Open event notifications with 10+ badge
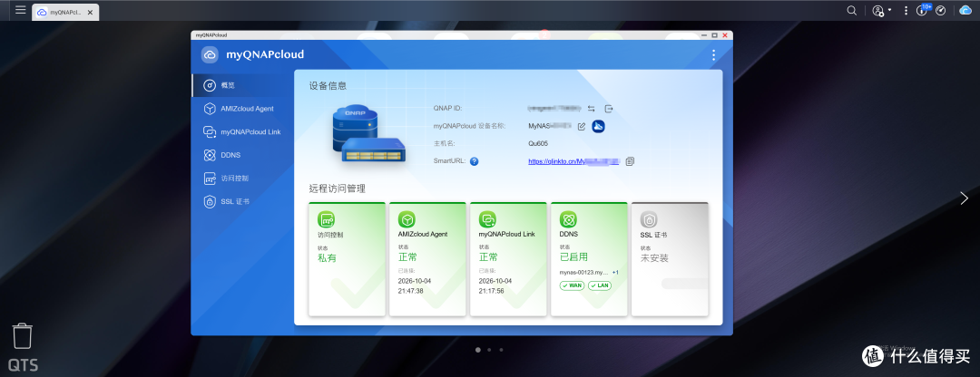Image resolution: width=980 pixels, height=377 pixels. (x=923, y=10)
